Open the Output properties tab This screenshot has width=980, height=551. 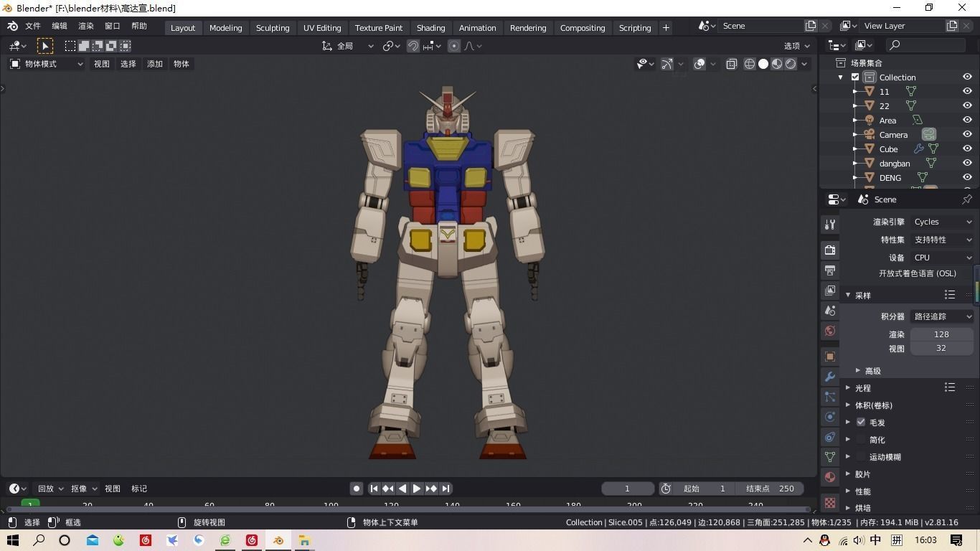coord(830,270)
